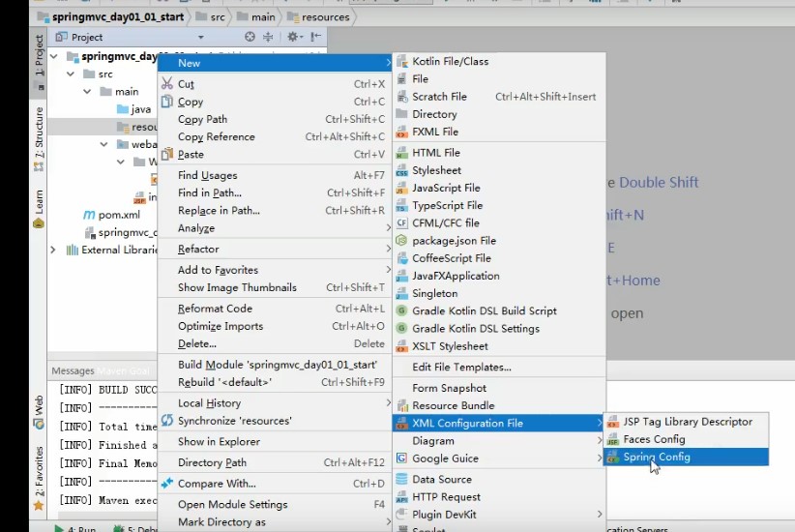Image resolution: width=795 pixels, height=532 pixels.
Task: Choose Find Usages
Action: pos(275,175)
